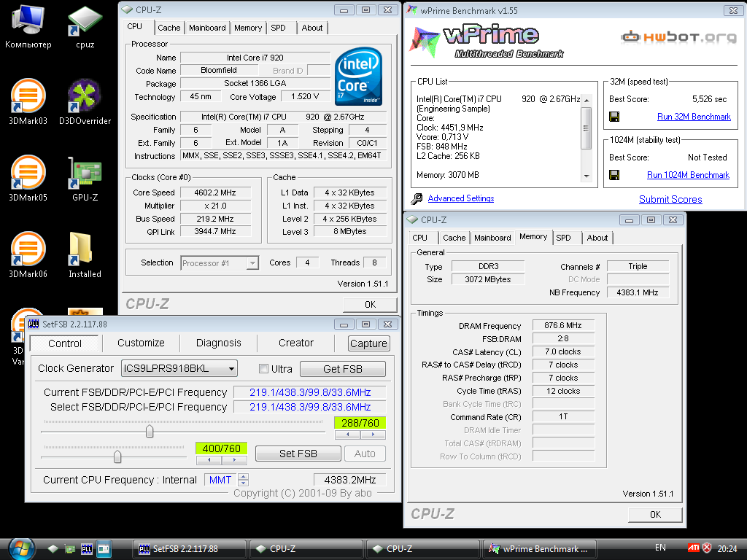The width and height of the screenshot is (747, 560).
Task: Click the EN language indicator in tray
Action: click(660, 548)
